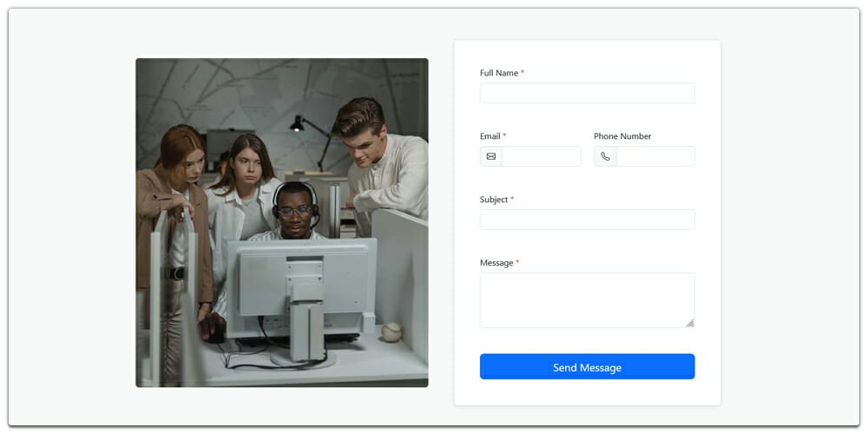The width and height of the screenshot is (868, 434).
Task: Click the "Phone Number" label
Action: click(x=622, y=136)
